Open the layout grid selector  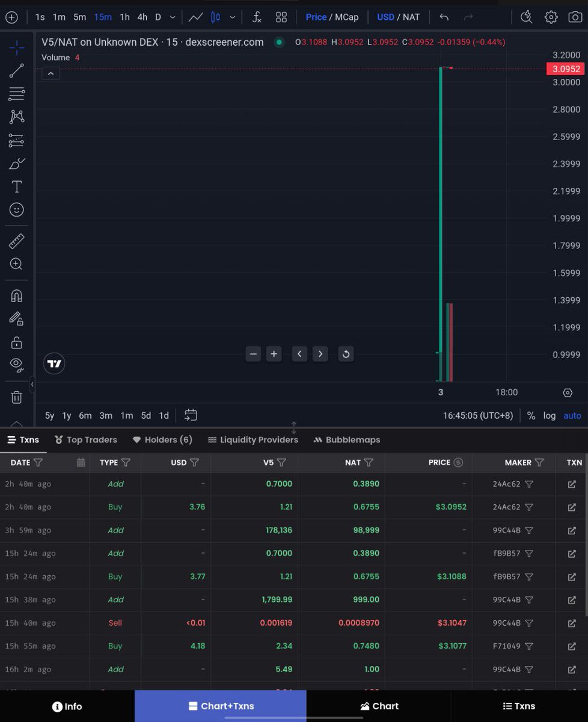(281, 17)
